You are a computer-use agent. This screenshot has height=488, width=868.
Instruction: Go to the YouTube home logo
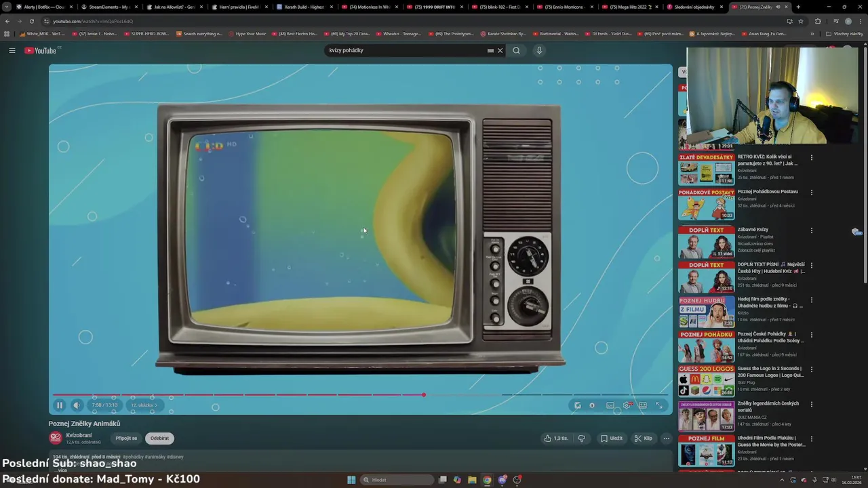42,50
